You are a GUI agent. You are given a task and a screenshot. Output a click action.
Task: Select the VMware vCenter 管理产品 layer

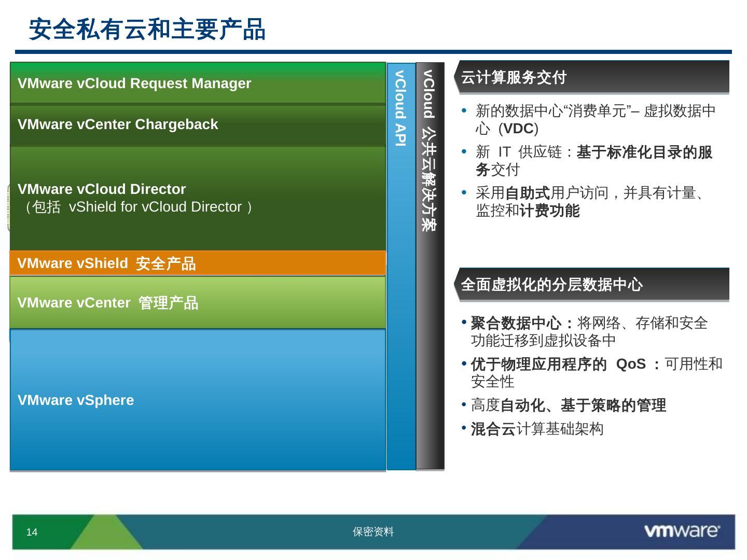click(x=198, y=302)
